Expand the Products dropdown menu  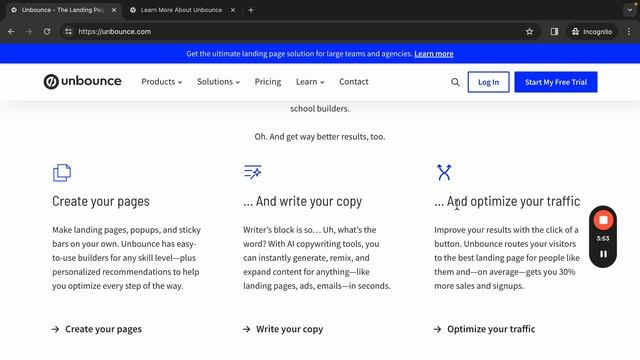162,82
